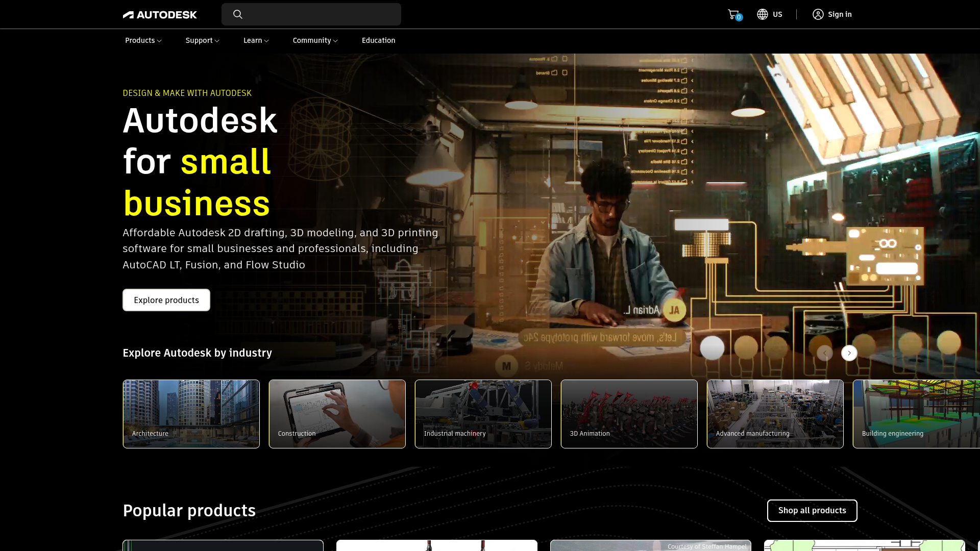
Task: Click the search magnifier icon
Action: (x=238, y=14)
